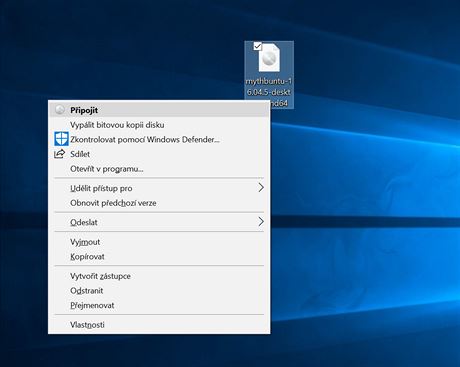Open the Odeslat menu entry
This screenshot has height=367, width=460.
coord(159,222)
